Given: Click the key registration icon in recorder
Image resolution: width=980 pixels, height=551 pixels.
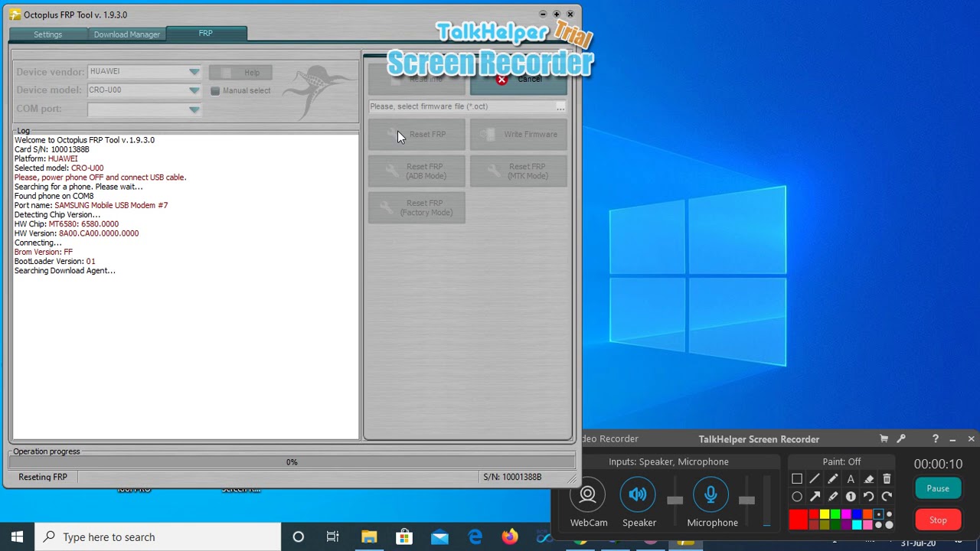Looking at the screenshot, I should [901, 439].
